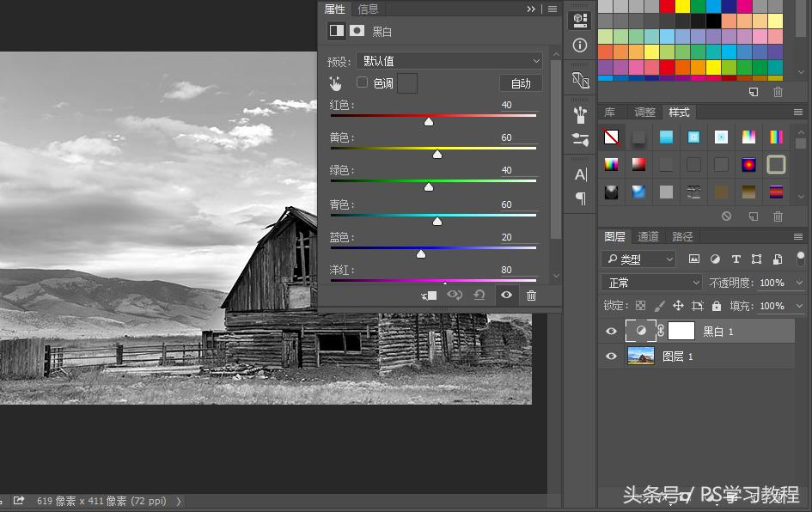Click the layer mask icon in Properties panel
The width and height of the screenshot is (812, 512).
(x=357, y=30)
